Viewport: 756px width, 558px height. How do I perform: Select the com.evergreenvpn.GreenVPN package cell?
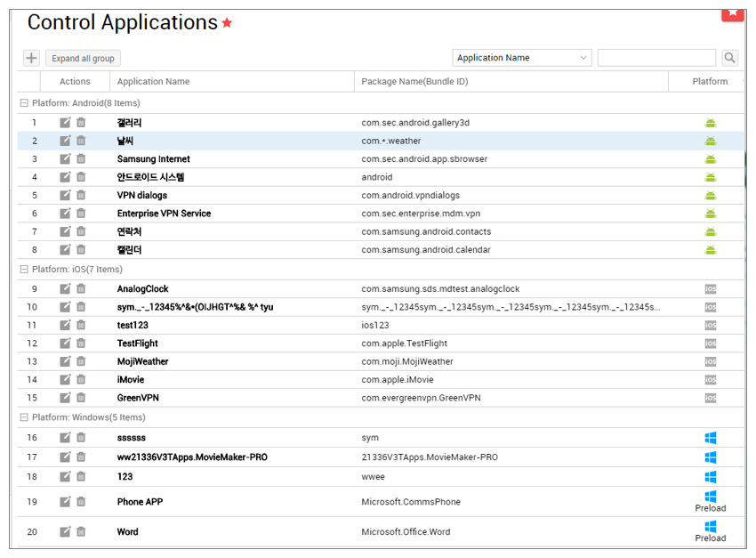pos(421,398)
